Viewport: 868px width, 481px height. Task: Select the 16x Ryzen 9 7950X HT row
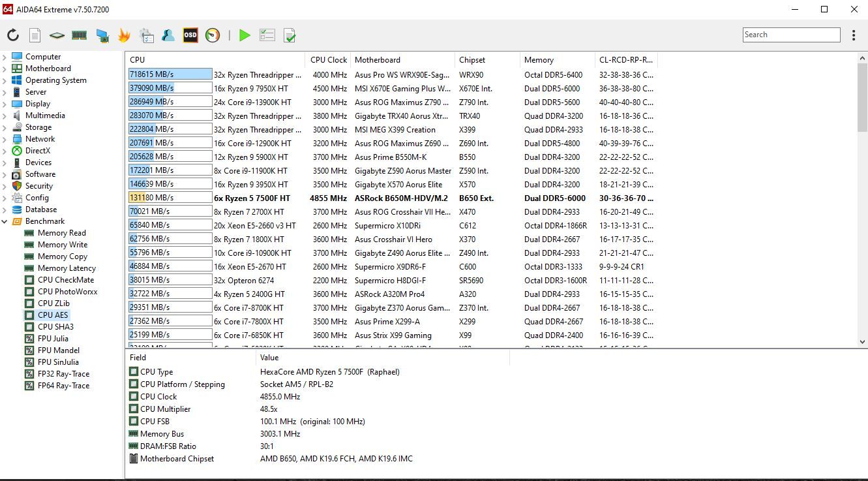[x=392, y=89]
